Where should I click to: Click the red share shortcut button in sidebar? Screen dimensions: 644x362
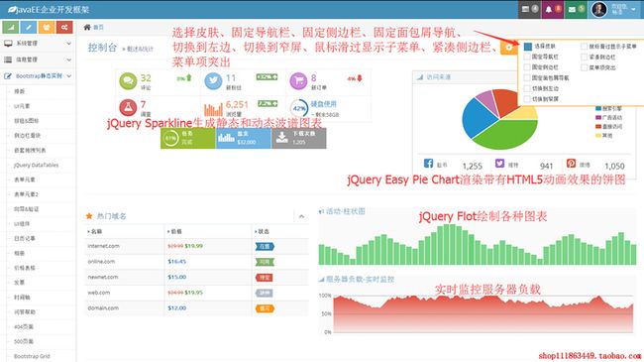(x=64, y=27)
